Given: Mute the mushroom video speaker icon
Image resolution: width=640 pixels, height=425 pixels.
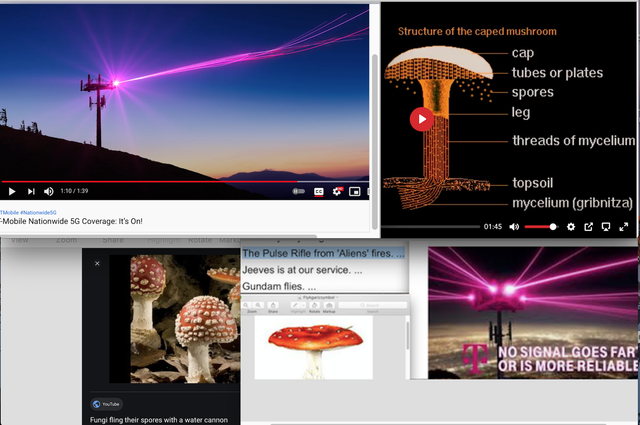Looking at the screenshot, I should click(x=514, y=227).
